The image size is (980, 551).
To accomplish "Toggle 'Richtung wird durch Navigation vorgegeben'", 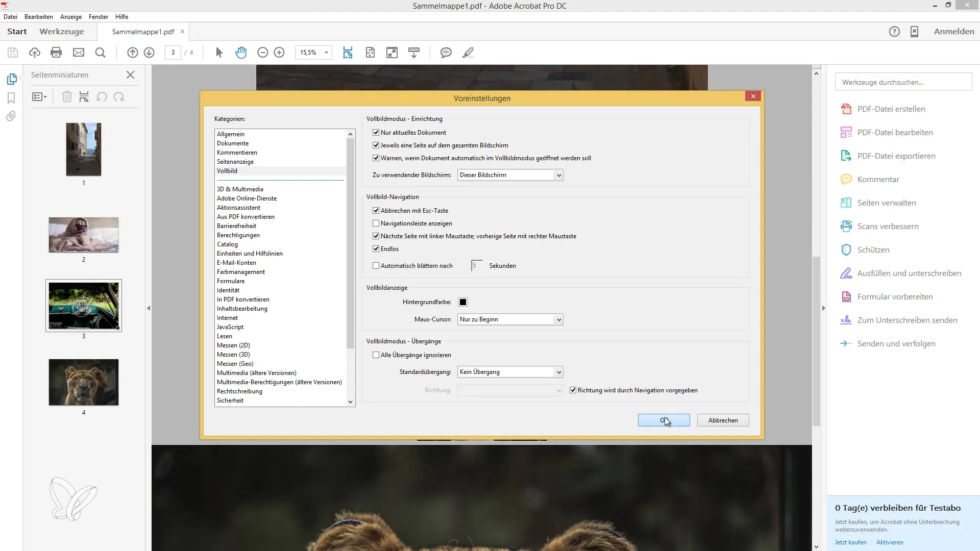I will 573,390.
